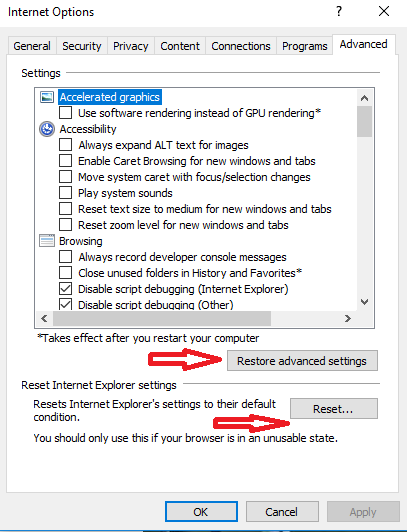
Task: Click the Browsing category icon
Action: [x=47, y=241]
